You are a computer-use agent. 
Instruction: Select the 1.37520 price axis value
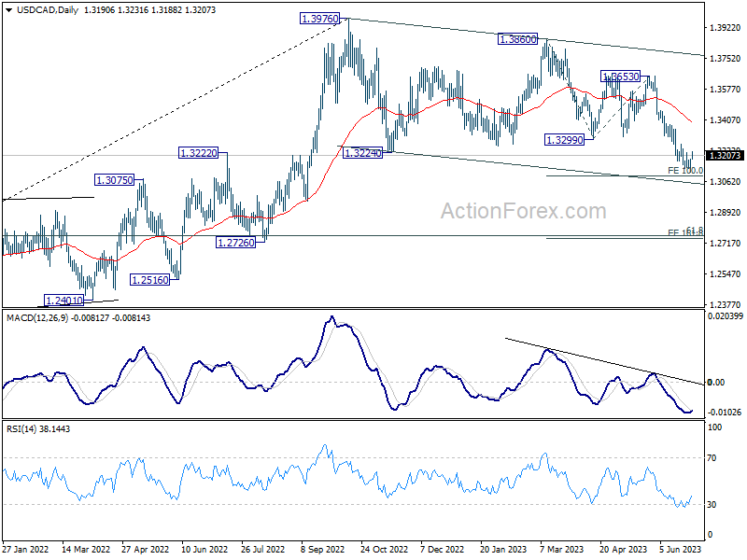726,59
